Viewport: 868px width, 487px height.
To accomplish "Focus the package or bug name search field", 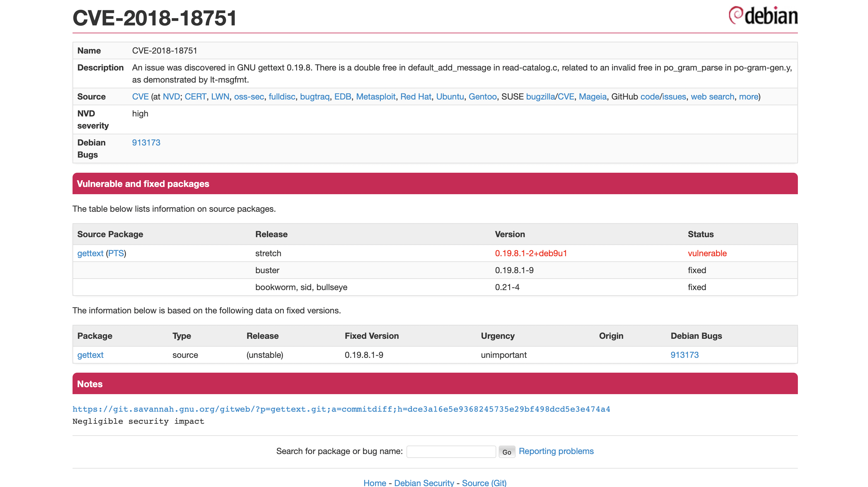I will pyautogui.click(x=451, y=452).
